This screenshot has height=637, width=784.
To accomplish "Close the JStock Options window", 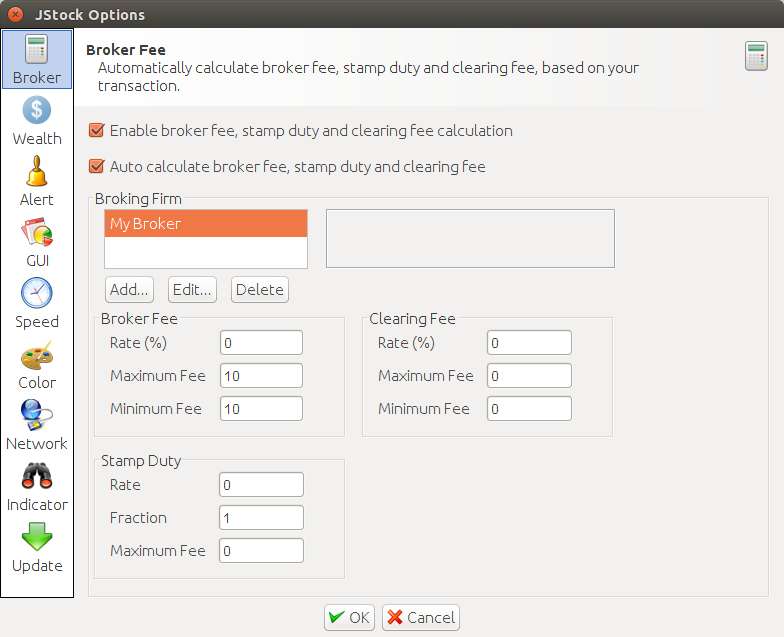I will click(15, 14).
